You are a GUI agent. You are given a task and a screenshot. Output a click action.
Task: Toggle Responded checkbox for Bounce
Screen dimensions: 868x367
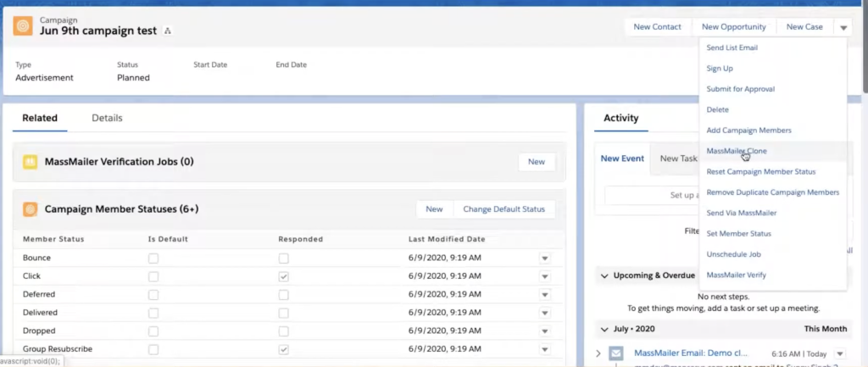(x=283, y=259)
